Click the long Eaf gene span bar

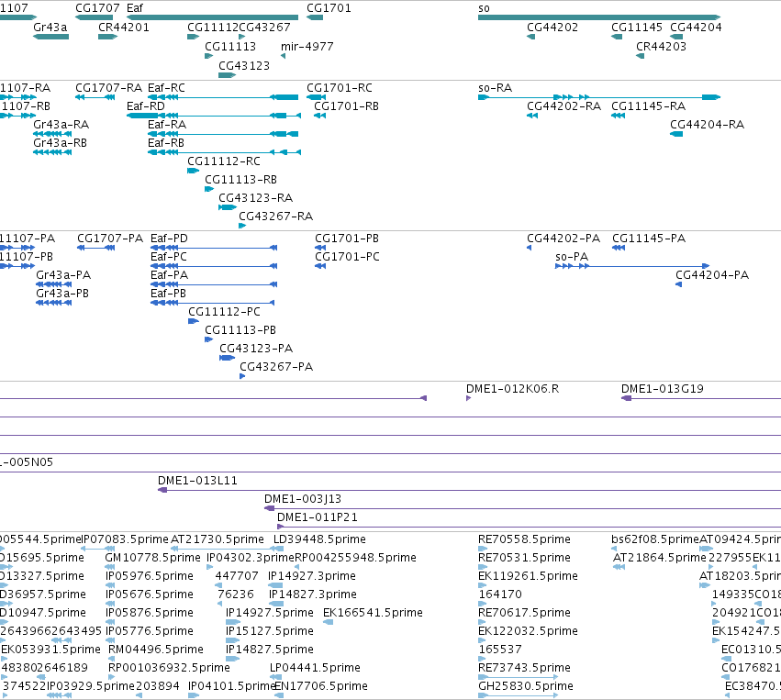pyautogui.click(x=213, y=17)
